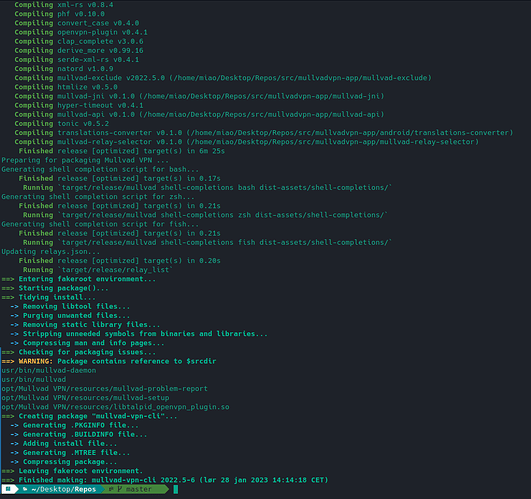Click the mullvad-problem-report path line
The width and height of the screenshot is (531, 499).
(x=104, y=389)
